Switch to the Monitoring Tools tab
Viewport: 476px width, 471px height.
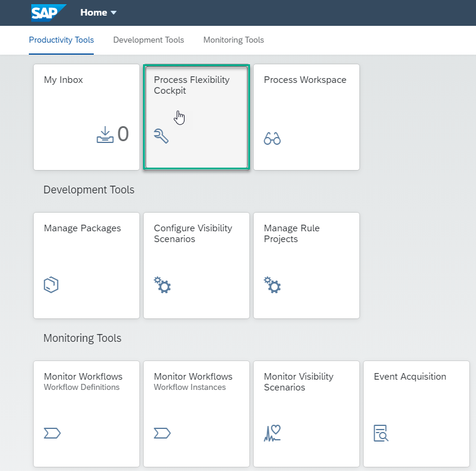[233, 40]
